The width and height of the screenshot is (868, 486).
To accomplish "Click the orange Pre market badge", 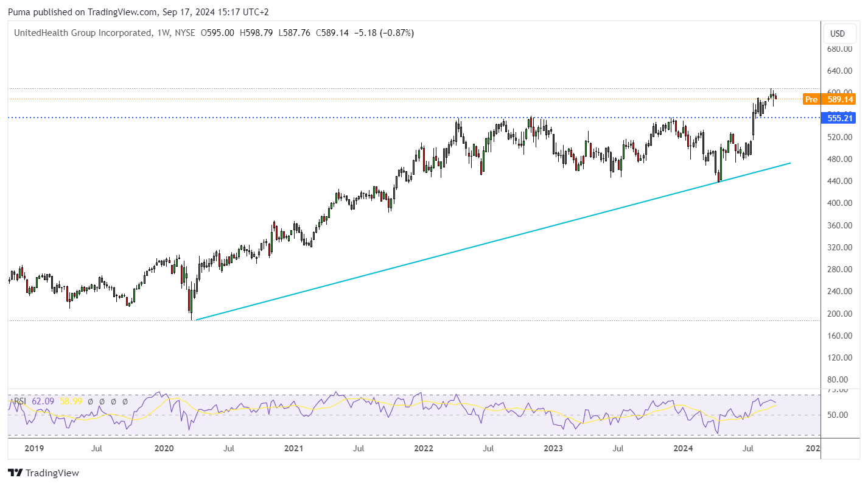I will [x=810, y=99].
